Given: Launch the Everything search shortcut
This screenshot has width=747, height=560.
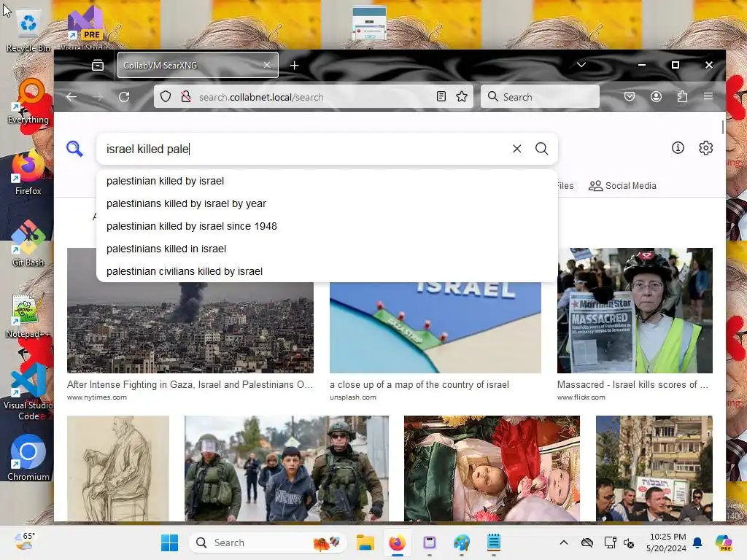Looking at the screenshot, I should point(28,101).
